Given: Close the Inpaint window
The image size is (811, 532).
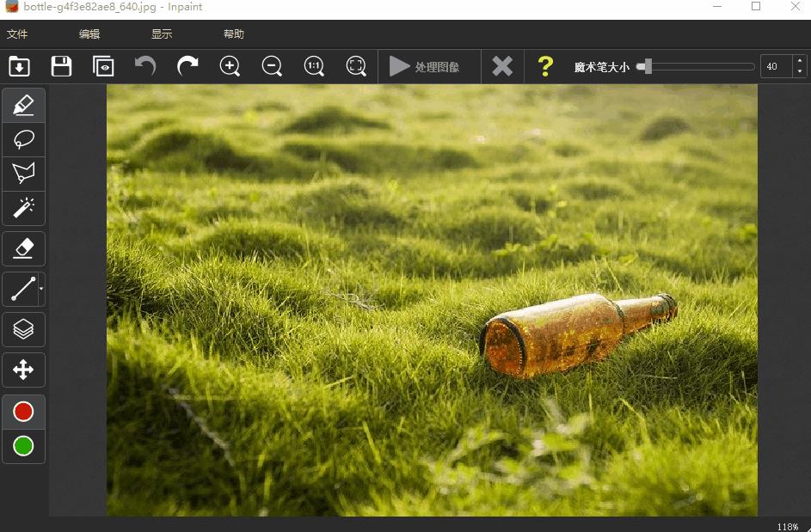Looking at the screenshot, I should (796, 7).
